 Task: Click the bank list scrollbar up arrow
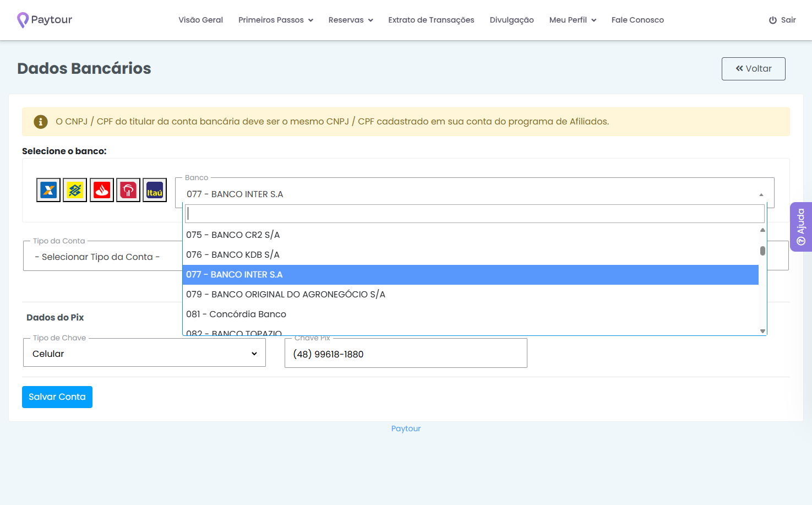[x=762, y=230]
